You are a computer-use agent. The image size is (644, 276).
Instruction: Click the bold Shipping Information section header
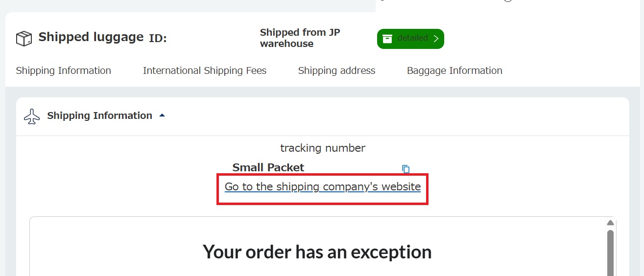click(x=99, y=116)
